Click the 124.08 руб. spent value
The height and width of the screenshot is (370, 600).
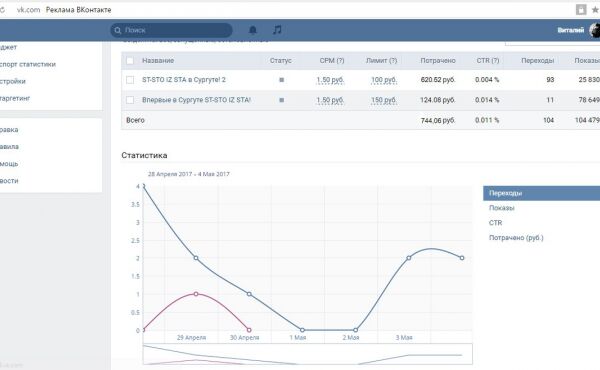(x=438, y=100)
